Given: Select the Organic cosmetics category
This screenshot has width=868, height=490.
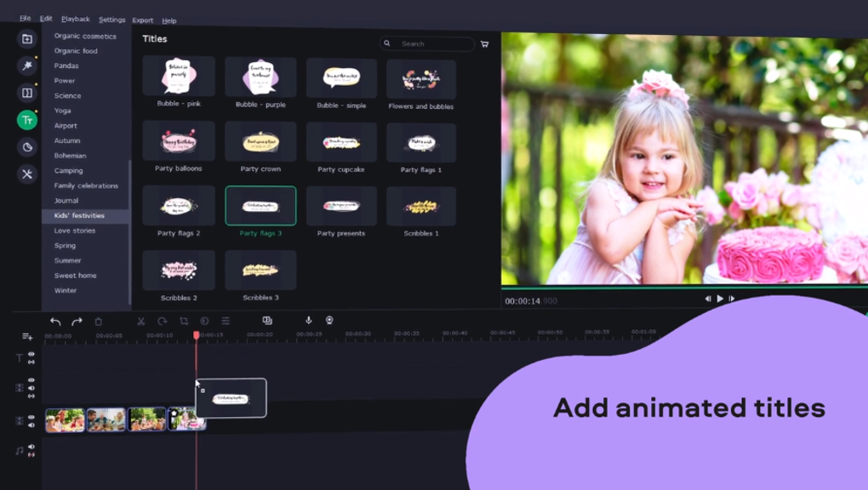Looking at the screenshot, I should coord(86,36).
